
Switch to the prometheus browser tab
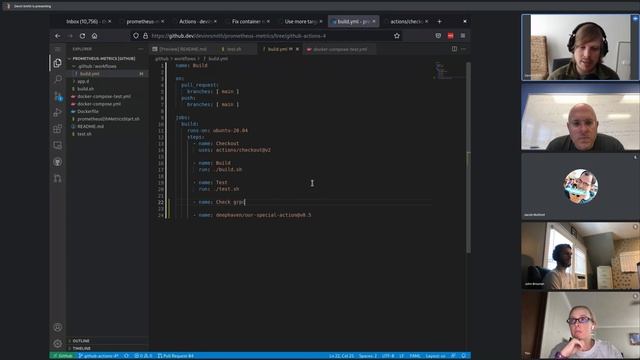point(142,21)
